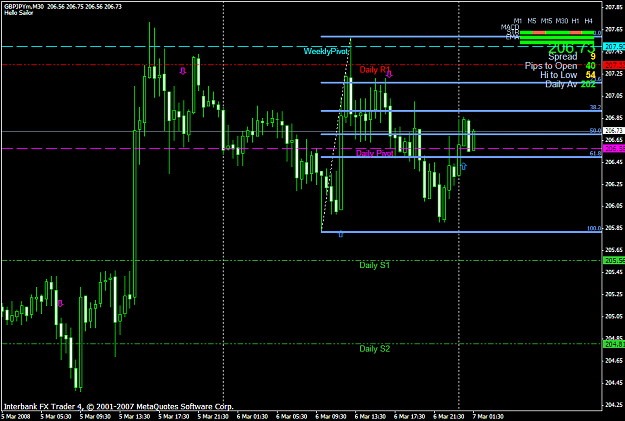Select the M5 timeframe column header
The width and height of the screenshot is (625, 421).
(532, 21)
